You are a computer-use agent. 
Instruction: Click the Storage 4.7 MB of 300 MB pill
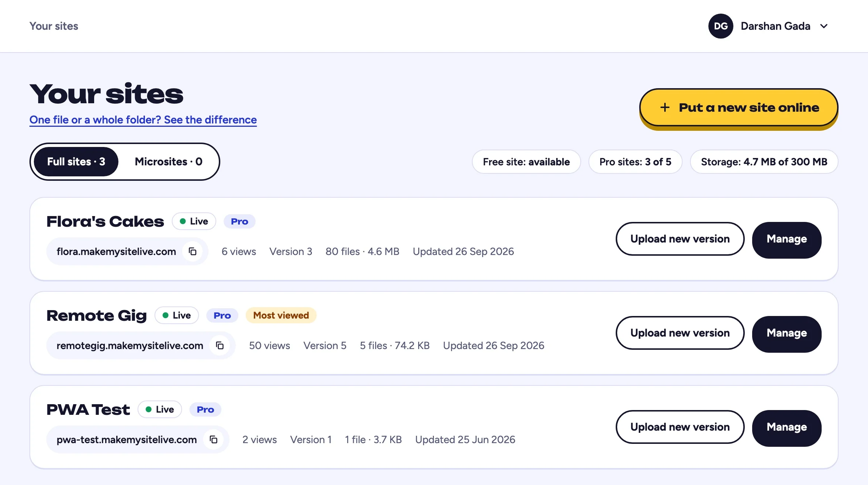click(764, 162)
